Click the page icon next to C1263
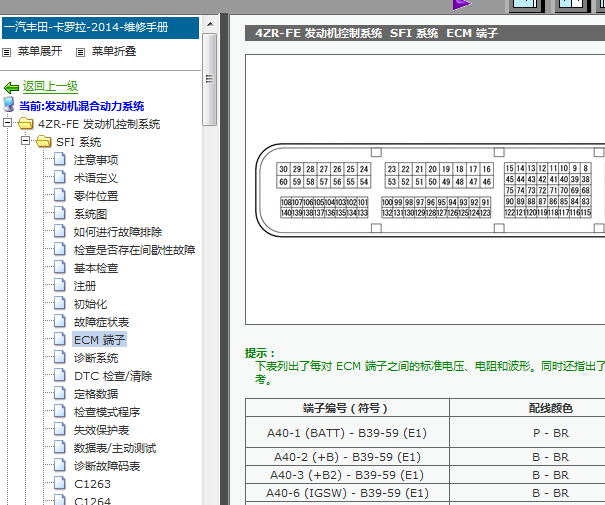 tap(60, 483)
